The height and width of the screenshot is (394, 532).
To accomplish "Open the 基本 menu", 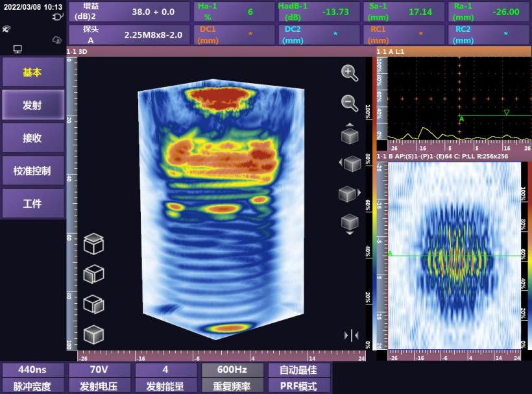I will pyautogui.click(x=32, y=73).
